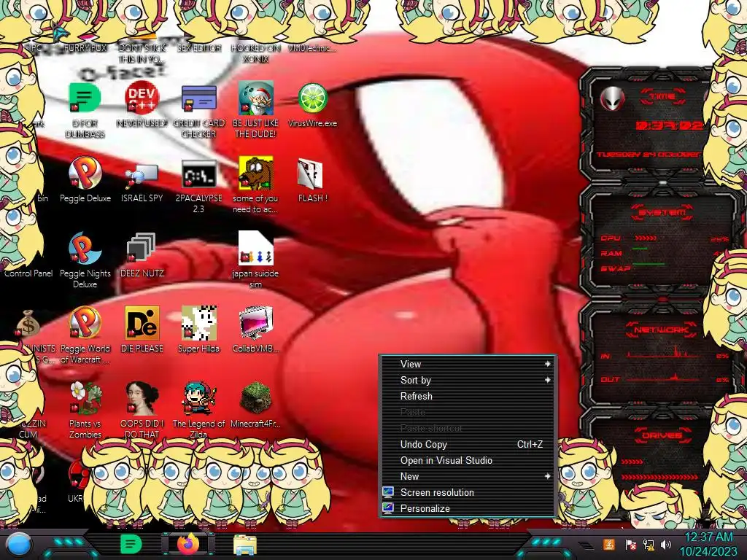Click the money bag desktop icon
747x560 pixels.
tap(28, 323)
